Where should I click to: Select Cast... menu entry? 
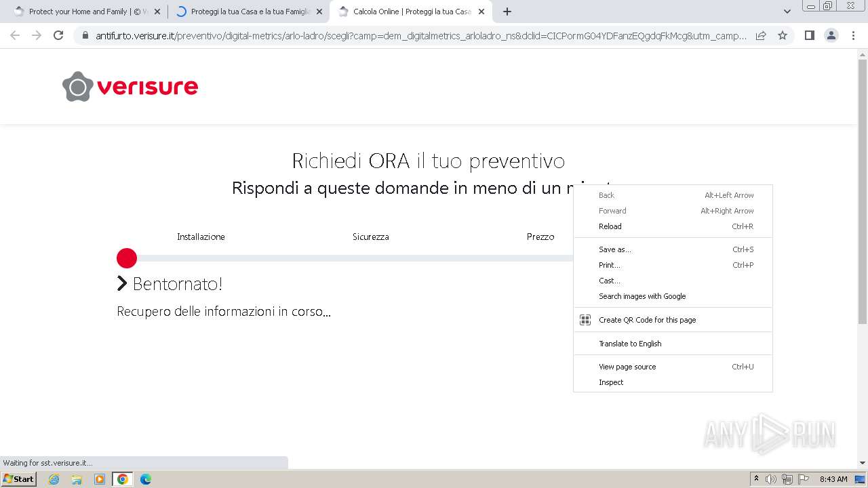pos(673,281)
